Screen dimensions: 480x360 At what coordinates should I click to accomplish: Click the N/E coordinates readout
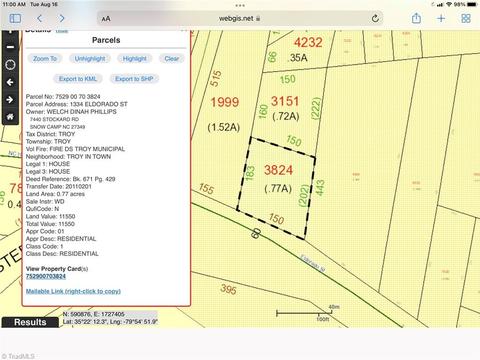click(94, 314)
